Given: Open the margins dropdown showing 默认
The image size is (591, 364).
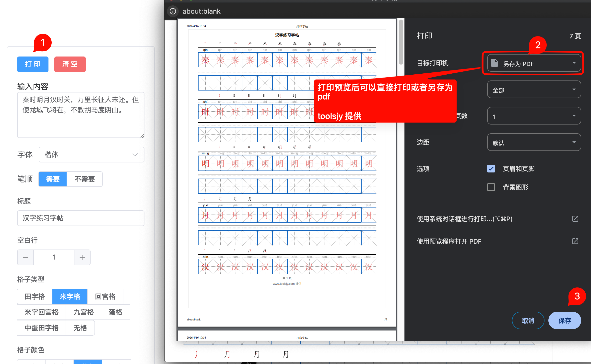Looking at the screenshot, I should [534, 142].
